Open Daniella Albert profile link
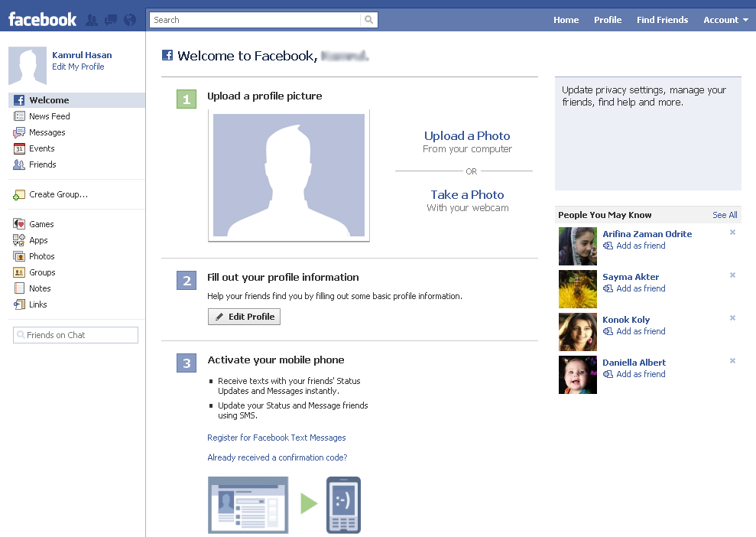Image resolution: width=756 pixels, height=537 pixels. click(634, 363)
